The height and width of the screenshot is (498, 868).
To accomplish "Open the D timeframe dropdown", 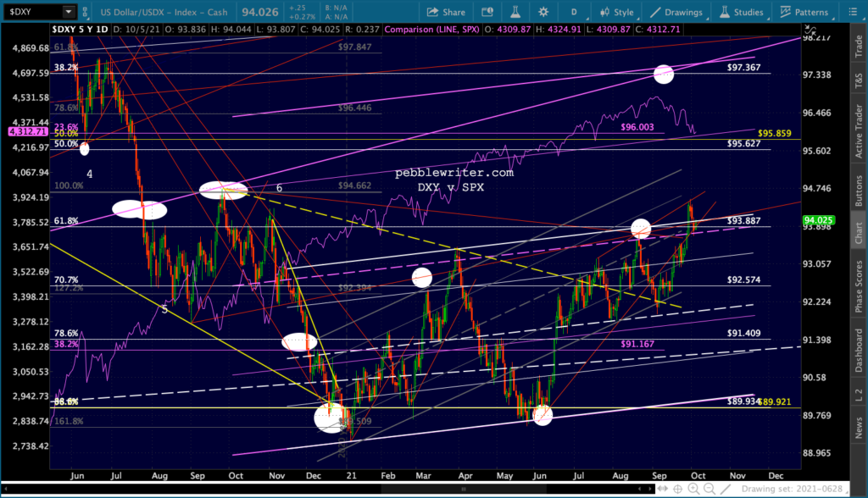I will click(576, 12).
